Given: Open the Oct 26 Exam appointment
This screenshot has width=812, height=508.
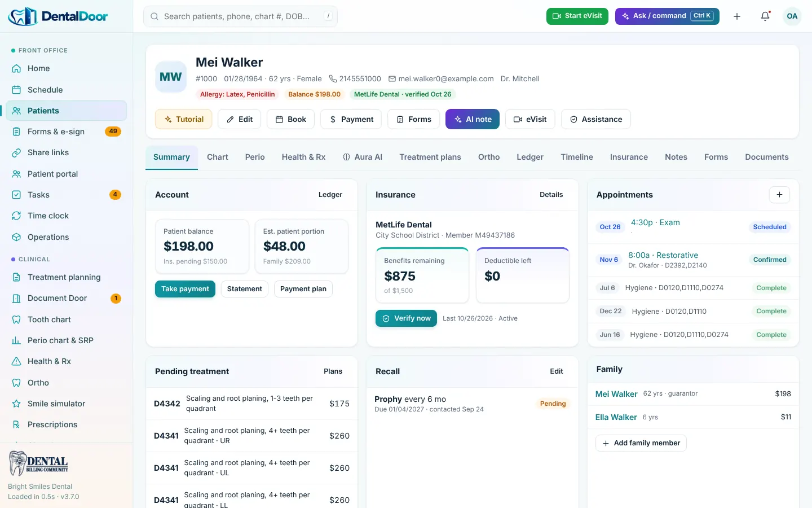Looking at the screenshot, I should tap(693, 227).
